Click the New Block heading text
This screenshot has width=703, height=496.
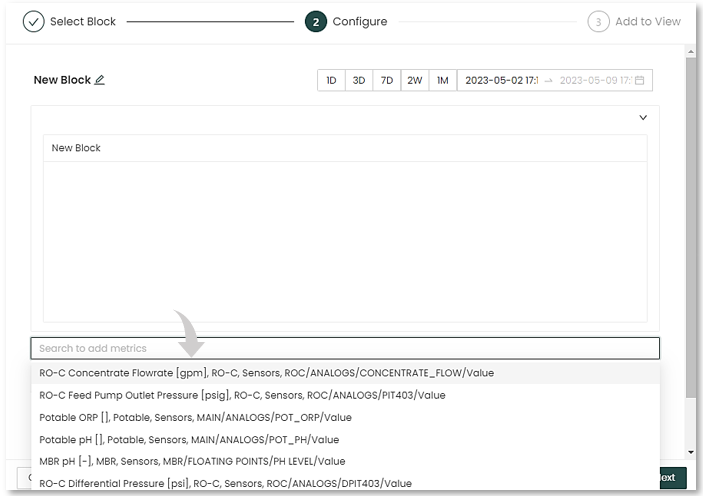pyautogui.click(x=62, y=80)
